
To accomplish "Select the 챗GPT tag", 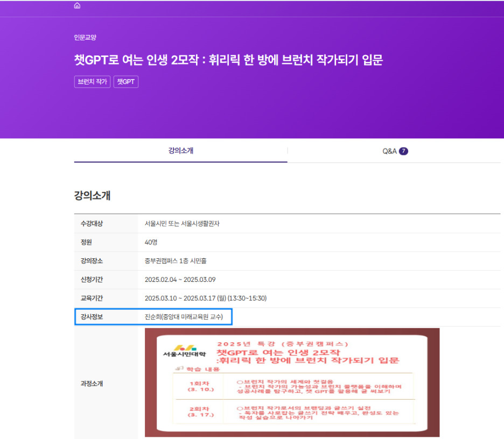I will click(x=126, y=82).
